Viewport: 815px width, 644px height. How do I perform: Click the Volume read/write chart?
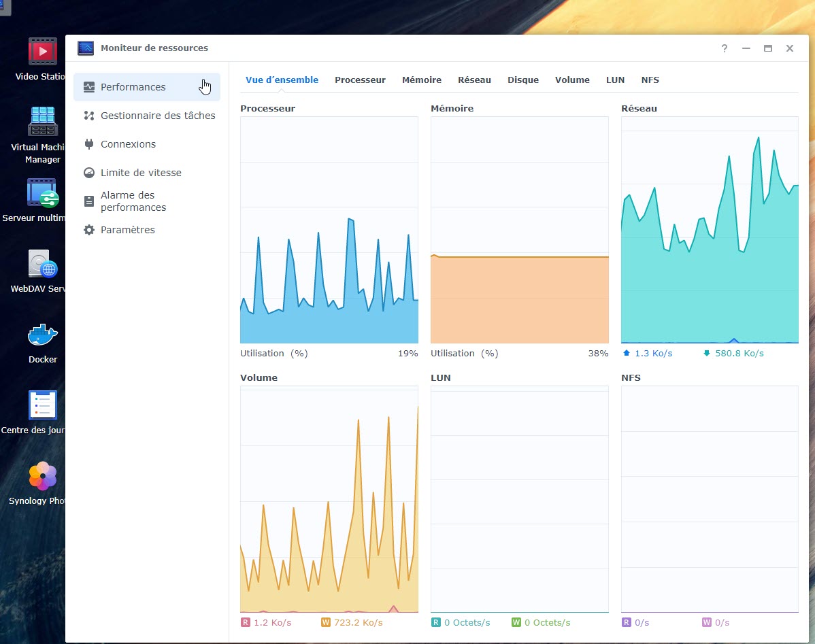click(329, 500)
